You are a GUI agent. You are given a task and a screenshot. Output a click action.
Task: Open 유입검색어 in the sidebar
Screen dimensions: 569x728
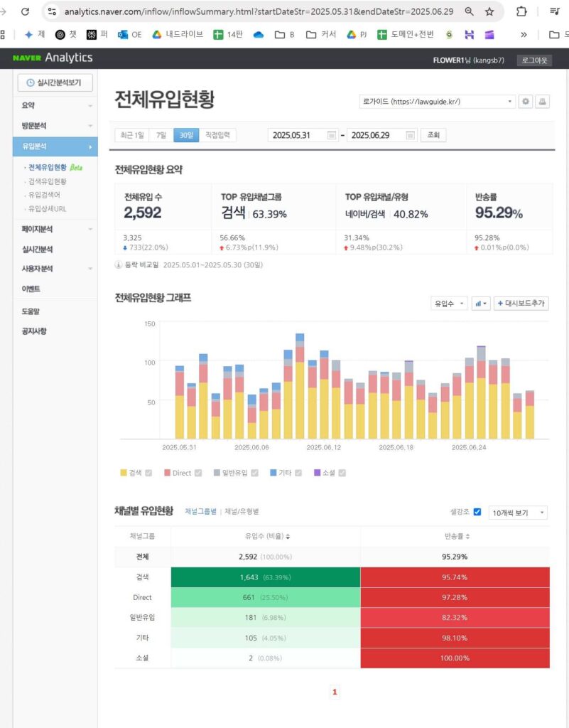point(44,195)
